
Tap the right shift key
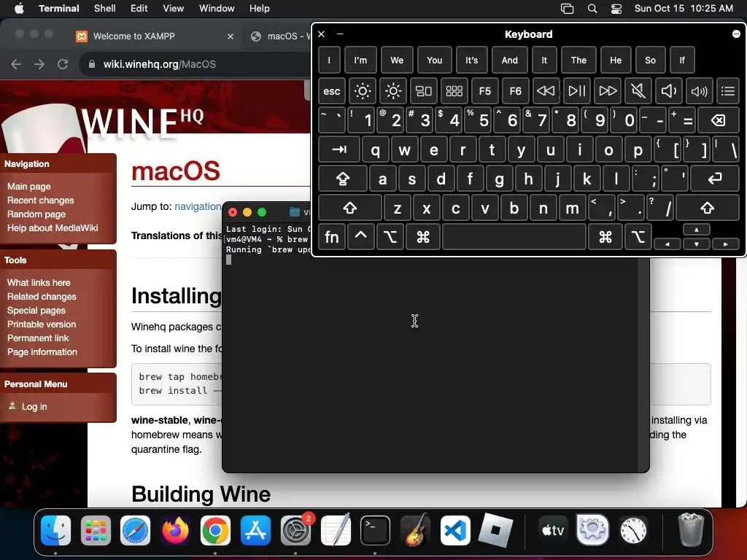point(708,208)
